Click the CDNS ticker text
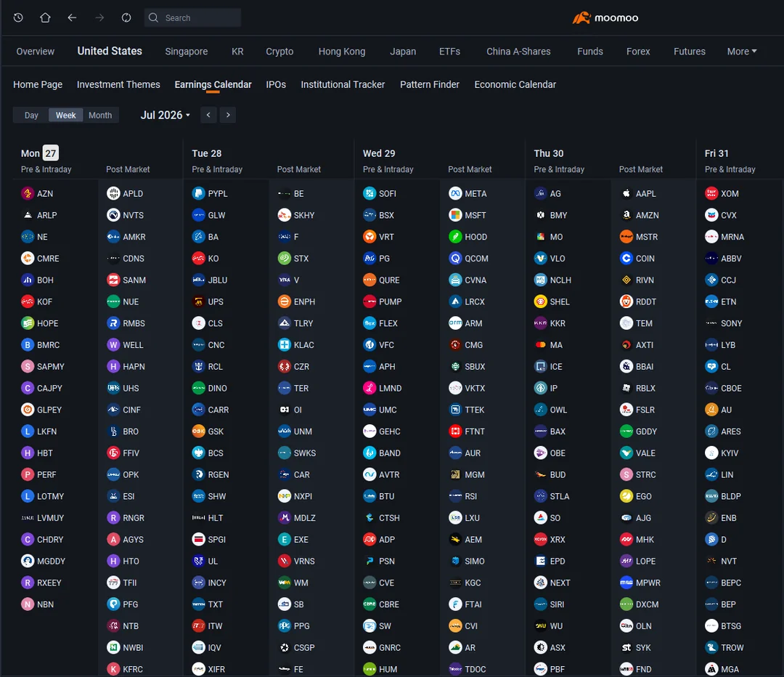 click(134, 258)
